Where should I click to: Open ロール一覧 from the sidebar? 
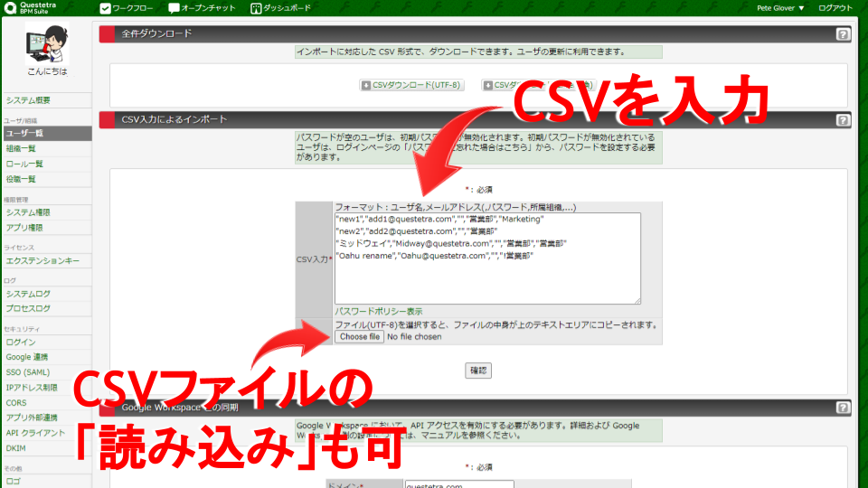[24, 164]
